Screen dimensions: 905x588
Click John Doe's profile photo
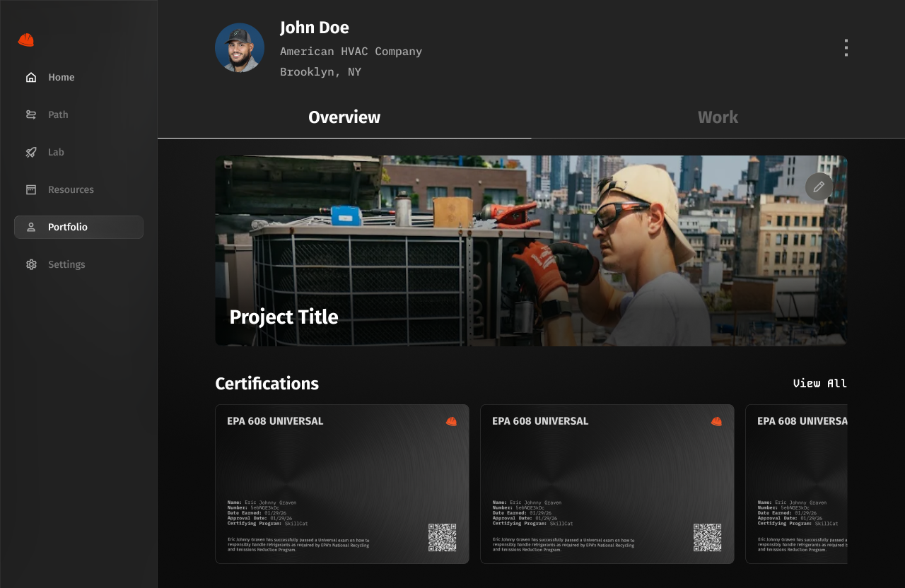point(240,47)
